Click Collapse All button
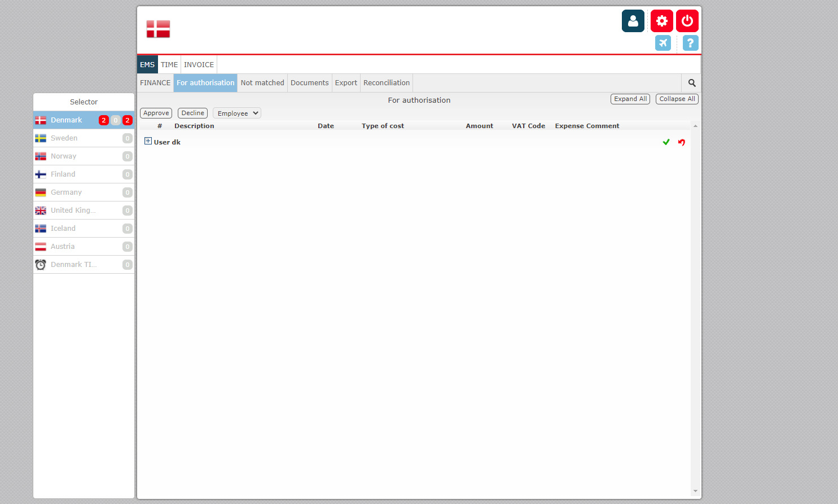Viewport: 838px width, 504px height. [x=677, y=99]
